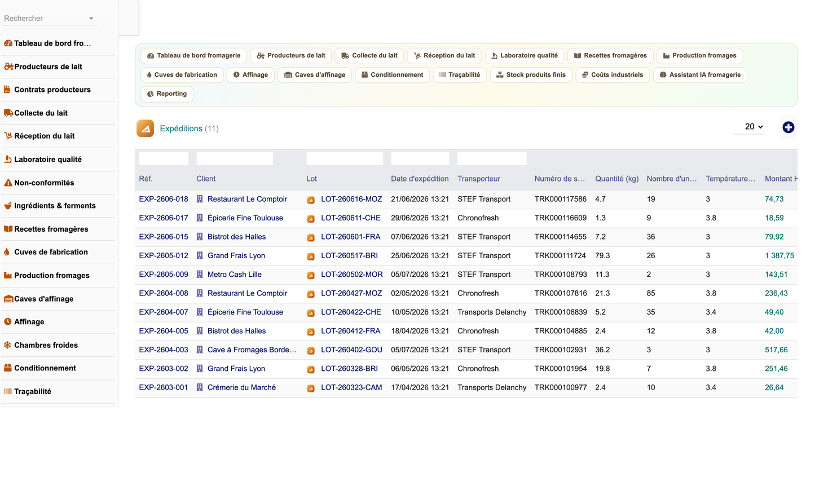
Task: Click the Tableau de bord sidebar icon
Action: click(8, 43)
